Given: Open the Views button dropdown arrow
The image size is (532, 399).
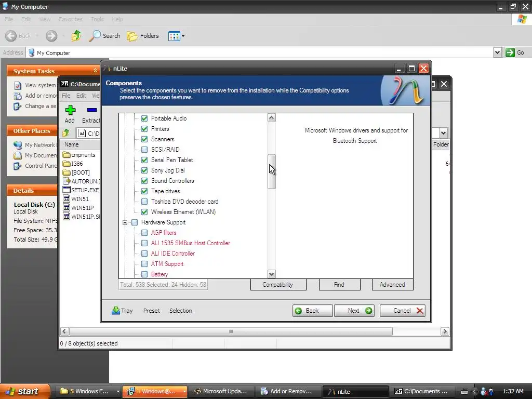Looking at the screenshot, I should point(183,36).
